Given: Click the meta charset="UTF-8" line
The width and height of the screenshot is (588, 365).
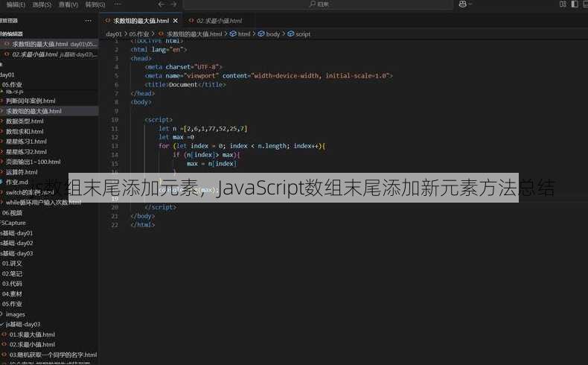Looking at the screenshot, I should [x=183, y=67].
